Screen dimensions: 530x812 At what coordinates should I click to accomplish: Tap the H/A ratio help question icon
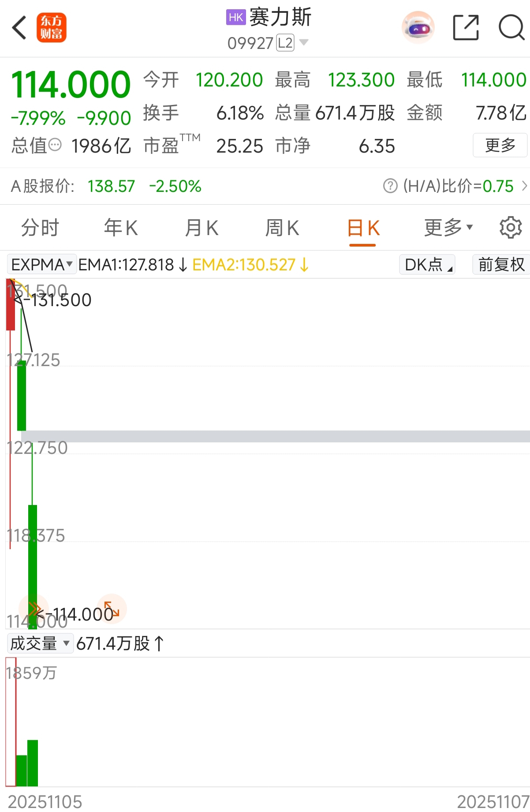point(390,186)
